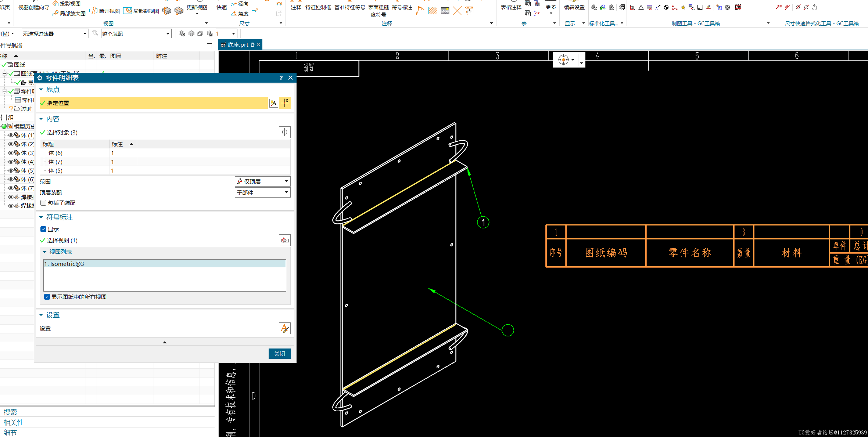Open the 仅顶层 range dropdown
Image resolution: width=868 pixels, height=437 pixels.
click(x=262, y=181)
